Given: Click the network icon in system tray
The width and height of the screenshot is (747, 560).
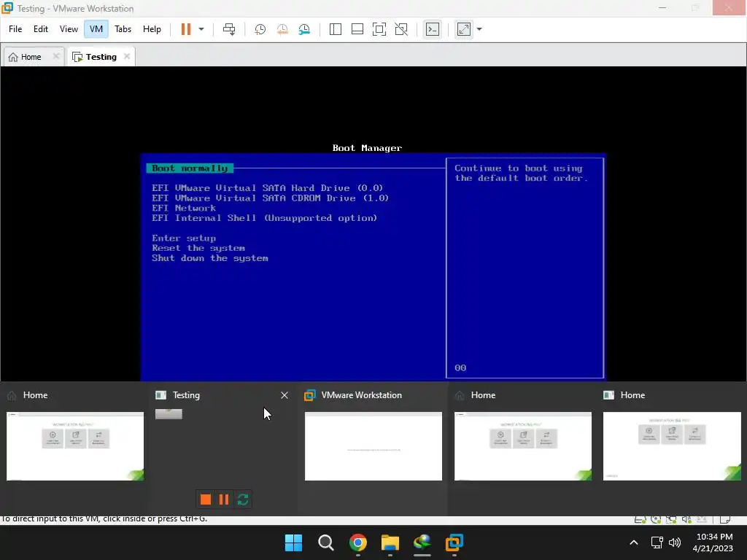Looking at the screenshot, I should 657,542.
